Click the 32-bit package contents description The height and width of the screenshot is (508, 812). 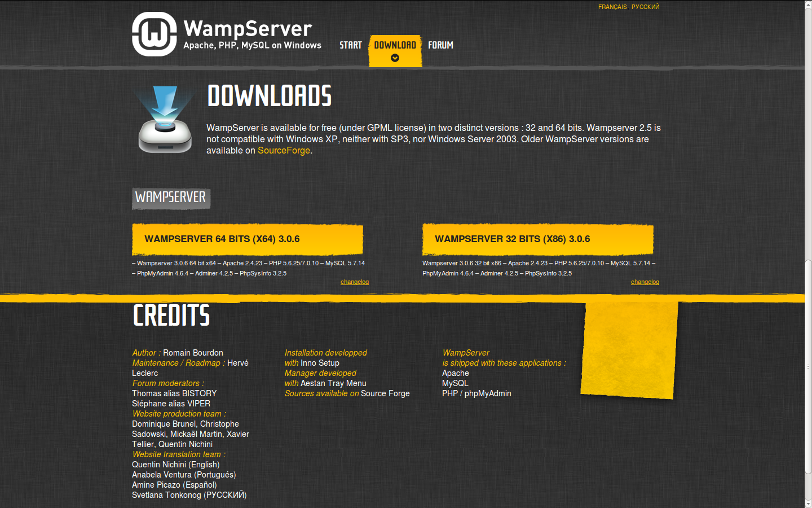pos(539,268)
